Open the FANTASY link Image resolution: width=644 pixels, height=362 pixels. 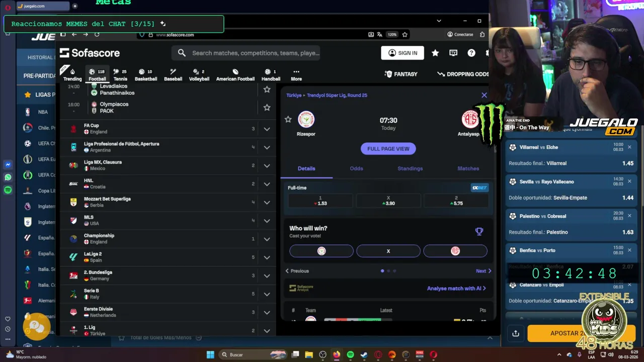pyautogui.click(x=401, y=74)
